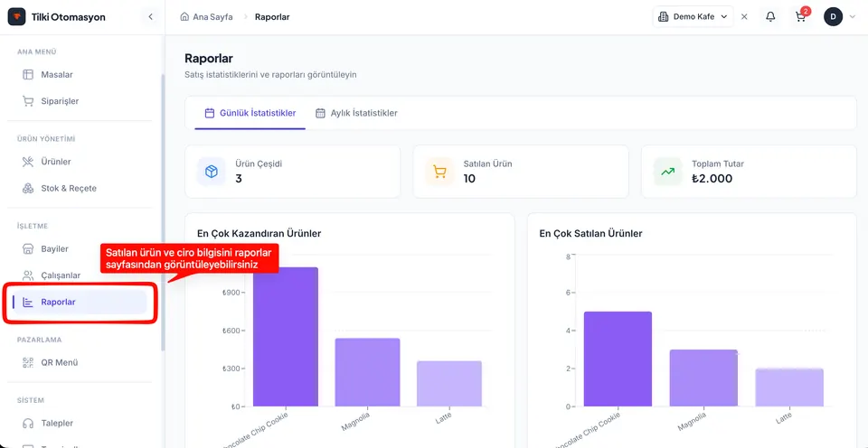Click the Tilki Otomasyon fox logo icon
The height and width of the screenshot is (448, 868).
tap(16, 16)
